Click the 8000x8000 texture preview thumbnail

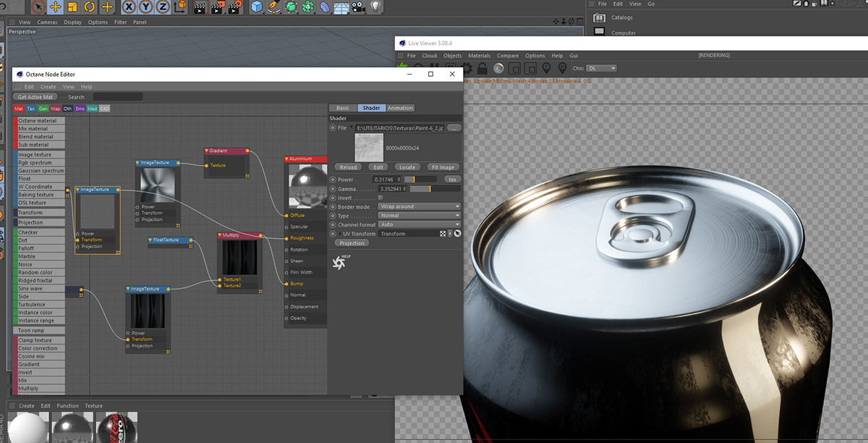pyautogui.click(x=368, y=147)
